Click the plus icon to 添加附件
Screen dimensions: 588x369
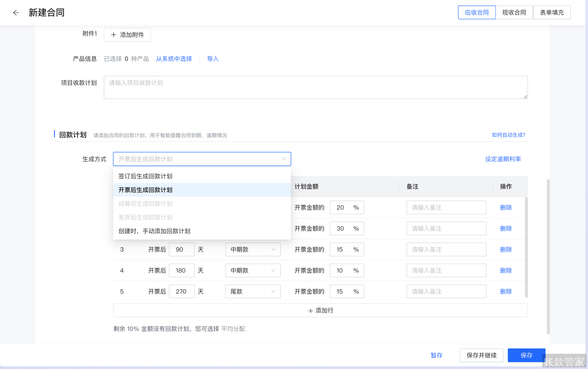coord(113,35)
